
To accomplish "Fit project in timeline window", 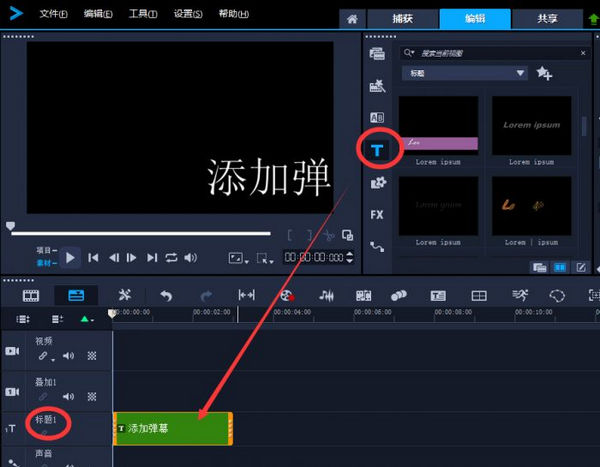I will pyautogui.click(x=246, y=295).
